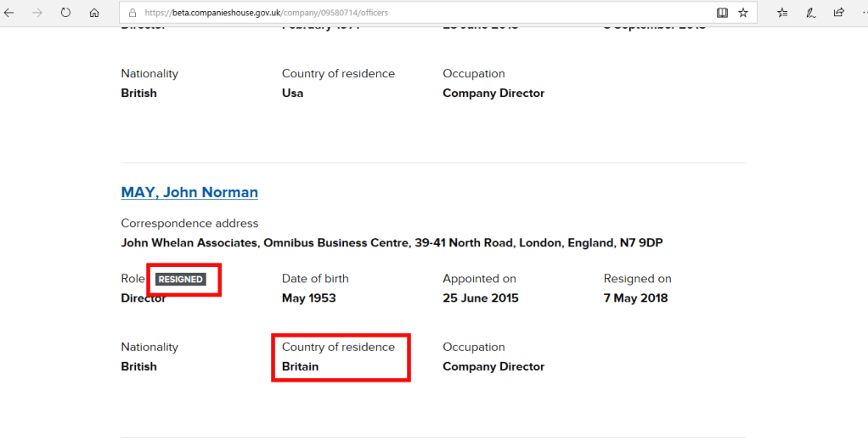Image resolution: width=868 pixels, height=442 pixels.
Task: Refresh the Companies House page
Action: tap(65, 13)
